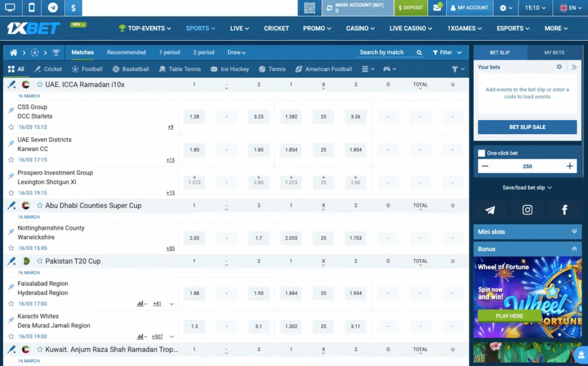Enable One-click bet mode

click(482, 153)
